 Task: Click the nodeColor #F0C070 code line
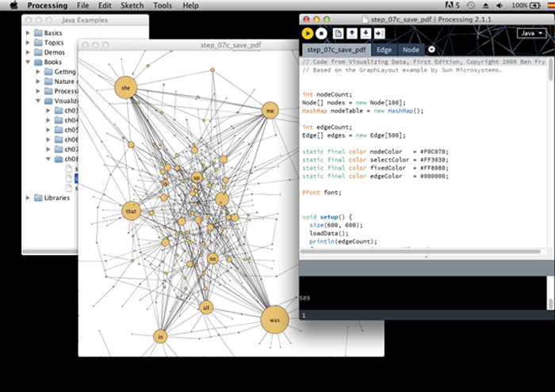[x=375, y=151]
